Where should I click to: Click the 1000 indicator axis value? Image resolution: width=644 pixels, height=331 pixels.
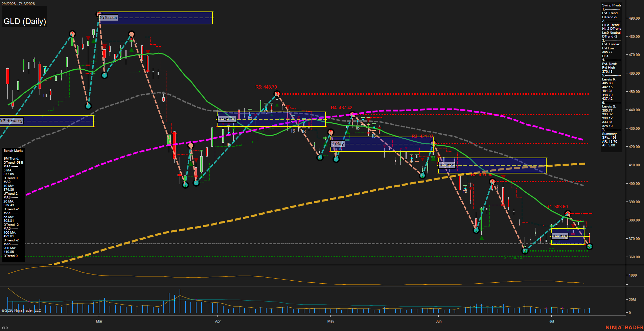point(633,275)
